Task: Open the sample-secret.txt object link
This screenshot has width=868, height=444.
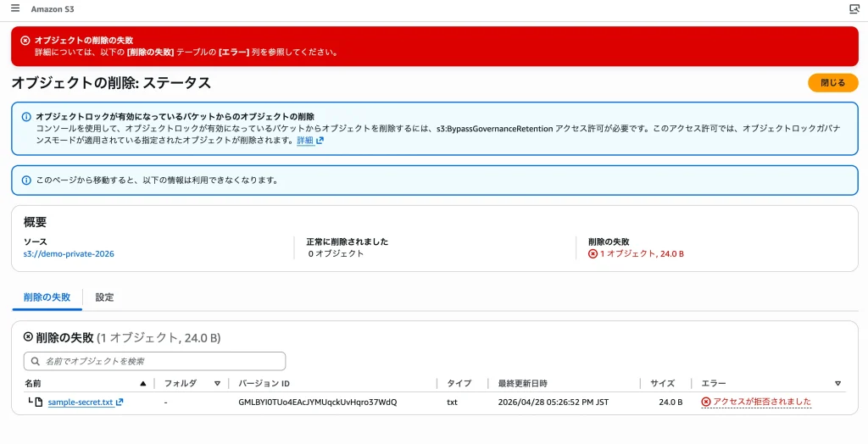Action: click(x=80, y=402)
